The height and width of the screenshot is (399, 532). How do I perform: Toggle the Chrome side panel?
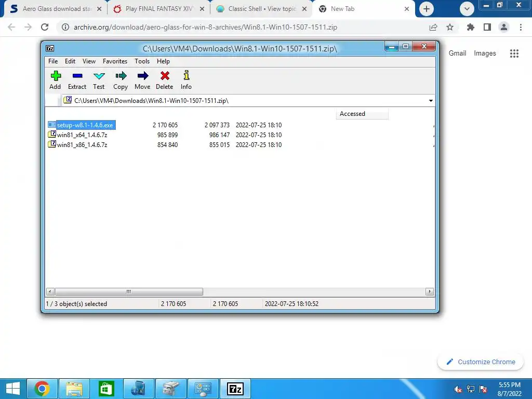point(487,27)
